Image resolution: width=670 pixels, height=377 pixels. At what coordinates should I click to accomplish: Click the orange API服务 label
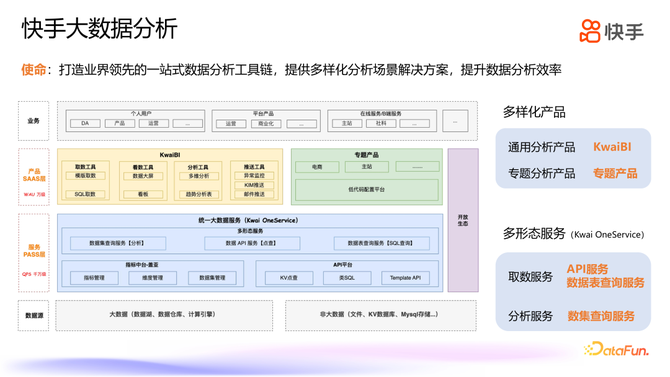tap(587, 269)
